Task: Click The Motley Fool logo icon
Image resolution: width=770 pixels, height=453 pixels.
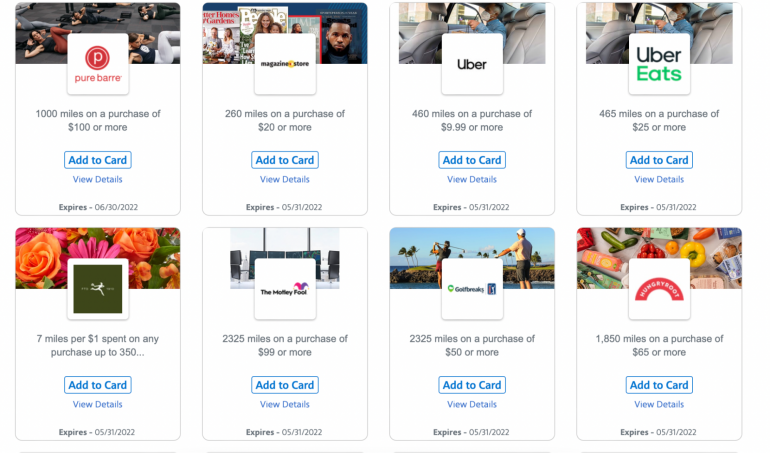Action: click(x=285, y=289)
